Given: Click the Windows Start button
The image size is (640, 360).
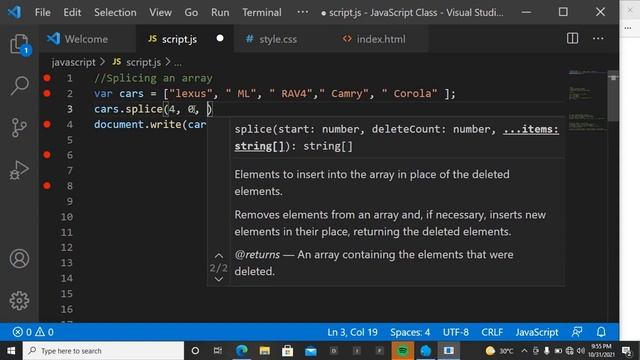Looking at the screenshot, I should tap(11, 351).
